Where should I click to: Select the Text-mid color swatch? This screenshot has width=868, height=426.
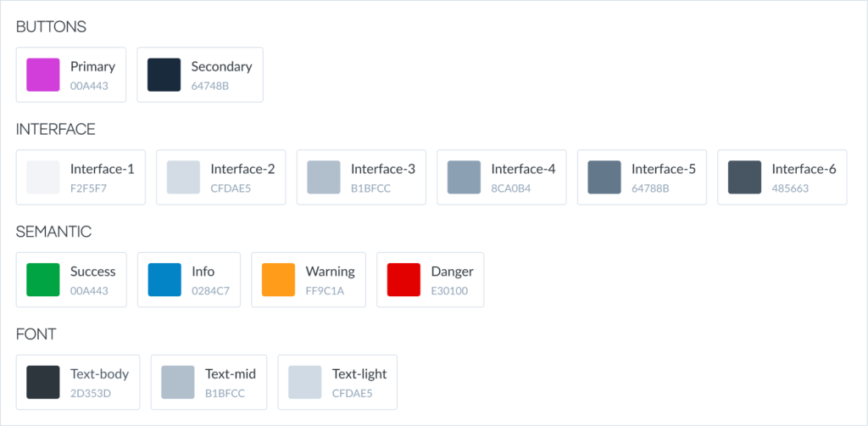click(x=178, y=382)
